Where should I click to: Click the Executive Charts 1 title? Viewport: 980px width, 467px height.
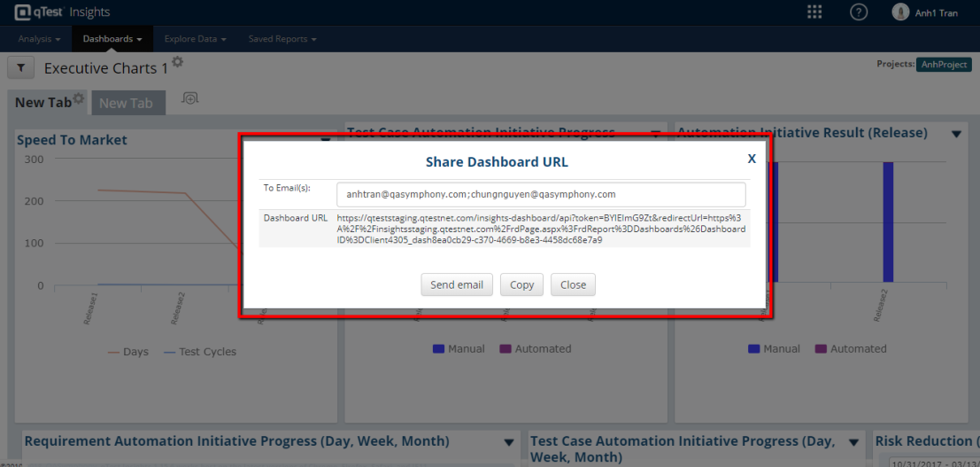[105, 68]
